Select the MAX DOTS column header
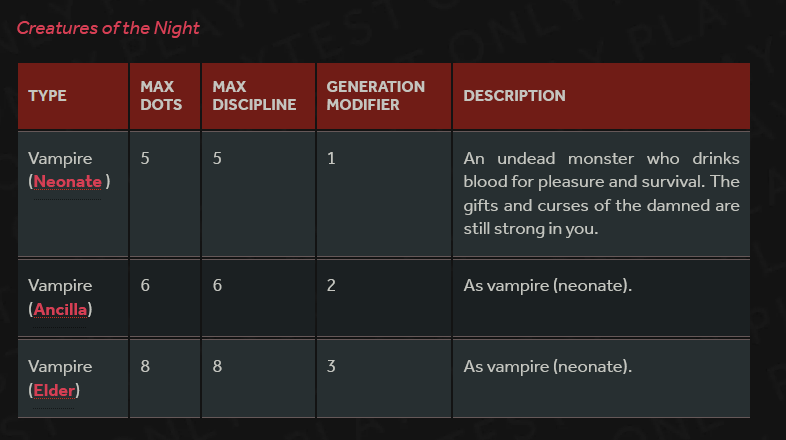The image size is (786, 440). [x=161, y=96]
